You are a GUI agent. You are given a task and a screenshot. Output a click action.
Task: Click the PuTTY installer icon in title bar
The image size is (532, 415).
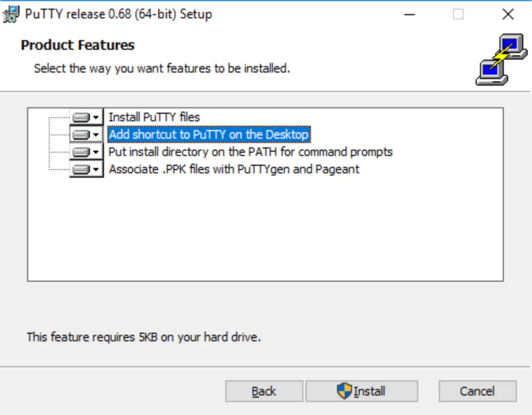tap(12, 15)
